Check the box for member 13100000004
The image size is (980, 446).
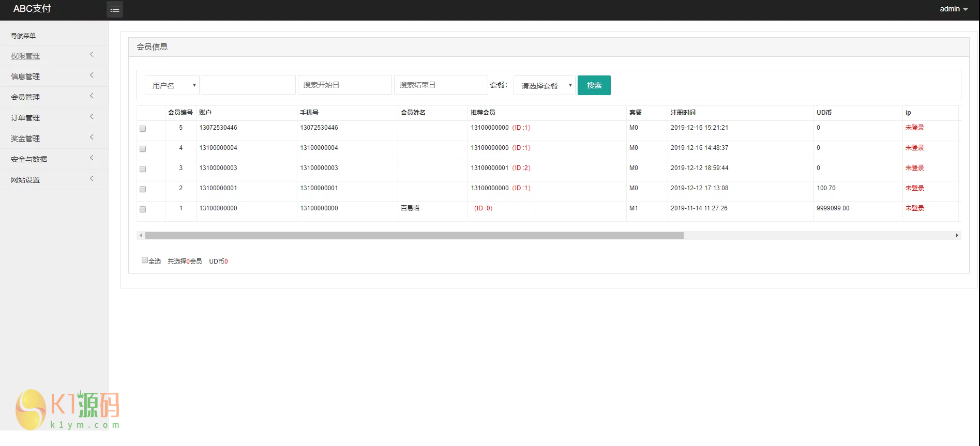point(143,149)
